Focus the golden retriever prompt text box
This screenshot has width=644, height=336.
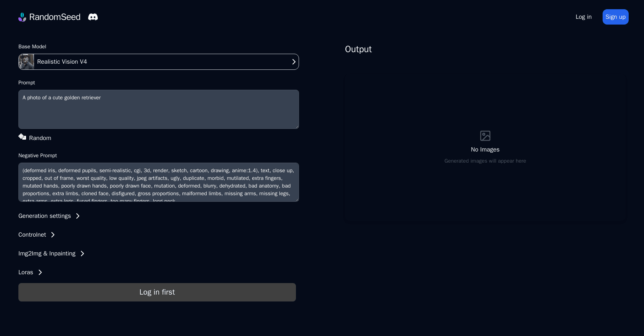click(159, 109)
